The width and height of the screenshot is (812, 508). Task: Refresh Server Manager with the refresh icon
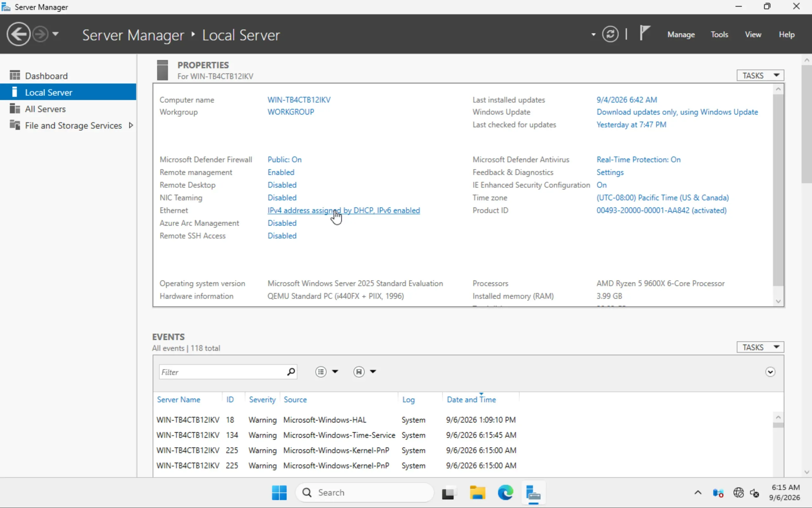point(610,34)
